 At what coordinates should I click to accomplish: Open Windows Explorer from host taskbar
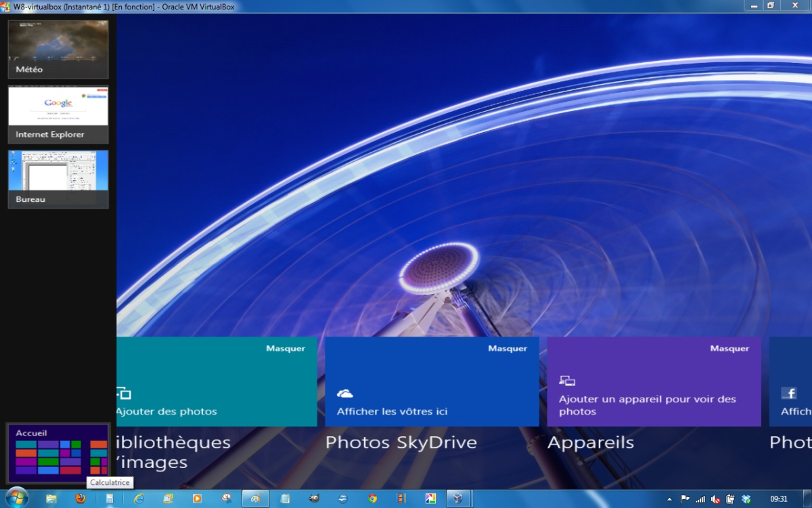(x=51, y=499)
